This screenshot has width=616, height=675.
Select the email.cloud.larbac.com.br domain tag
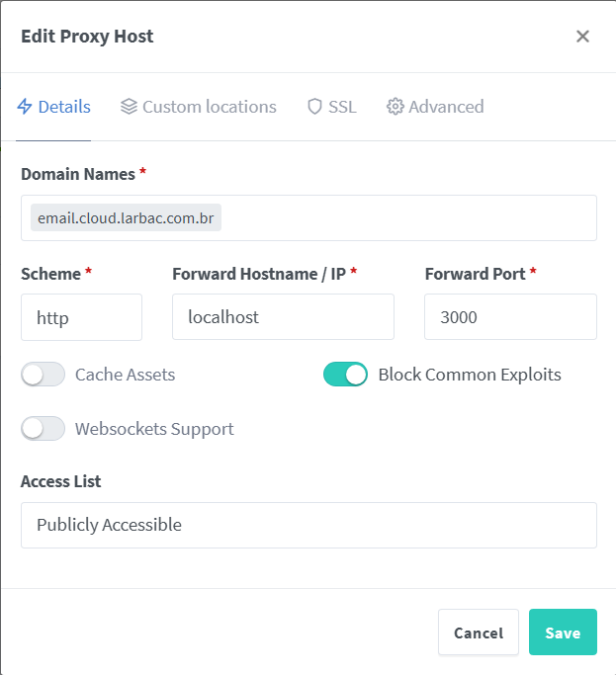[126, 218]
